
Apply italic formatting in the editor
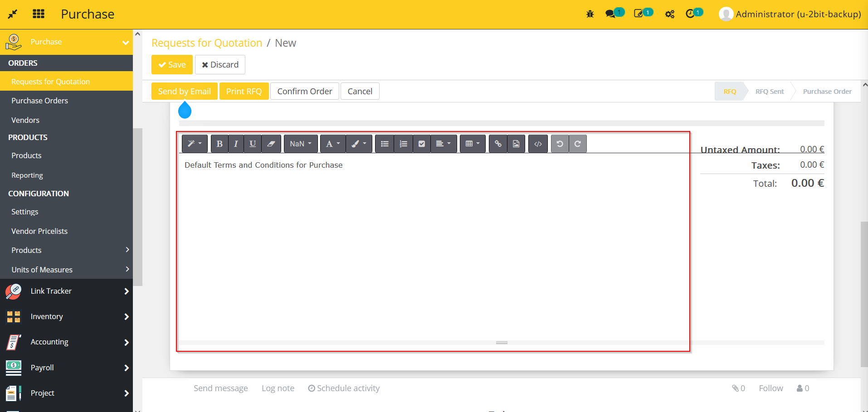[236, 144]
